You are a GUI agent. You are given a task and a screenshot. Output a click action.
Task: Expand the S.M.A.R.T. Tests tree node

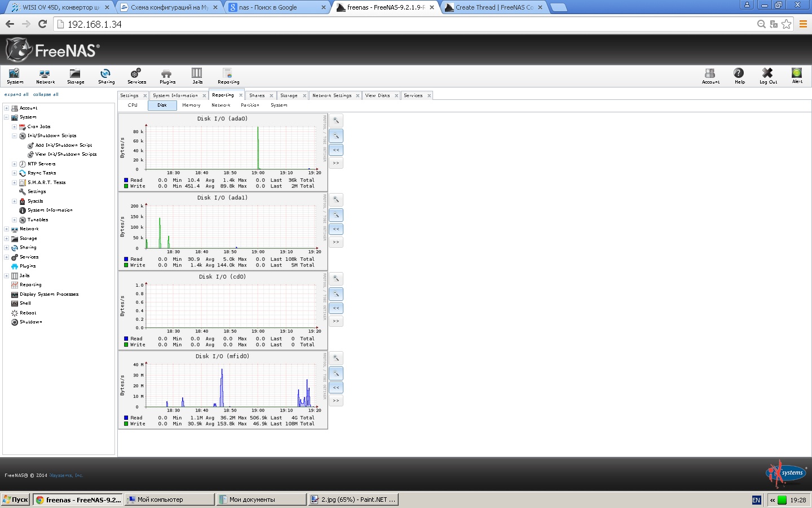(14, 182)
